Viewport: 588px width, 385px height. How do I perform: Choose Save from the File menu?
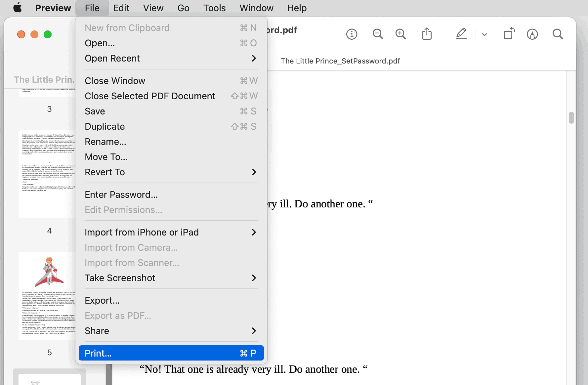click(x=171, y=111)
